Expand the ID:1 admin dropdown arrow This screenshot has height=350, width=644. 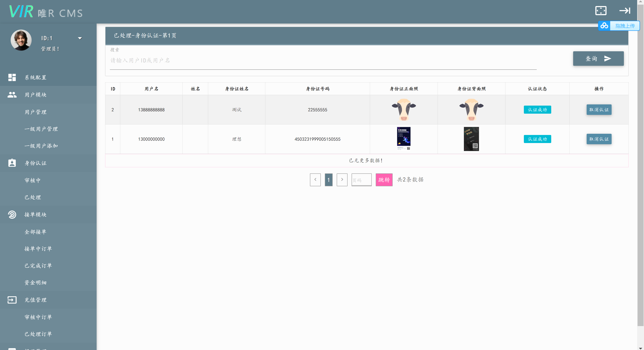coord(80,38)
